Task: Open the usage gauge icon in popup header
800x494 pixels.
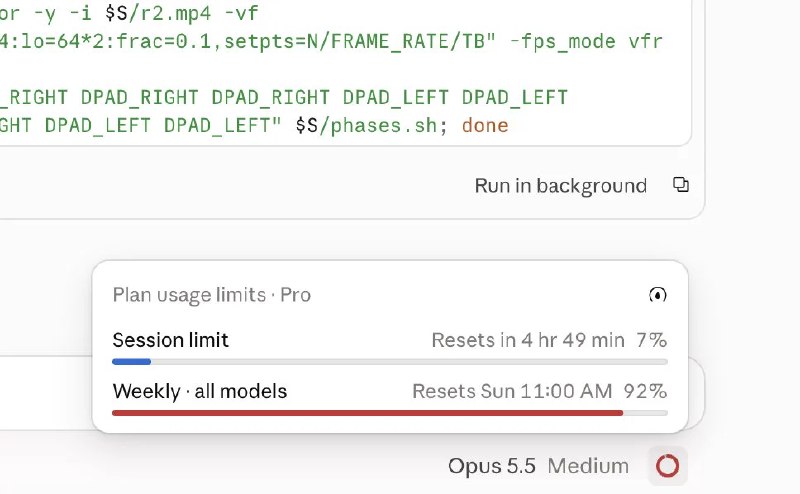Action: tap(658, 294)
